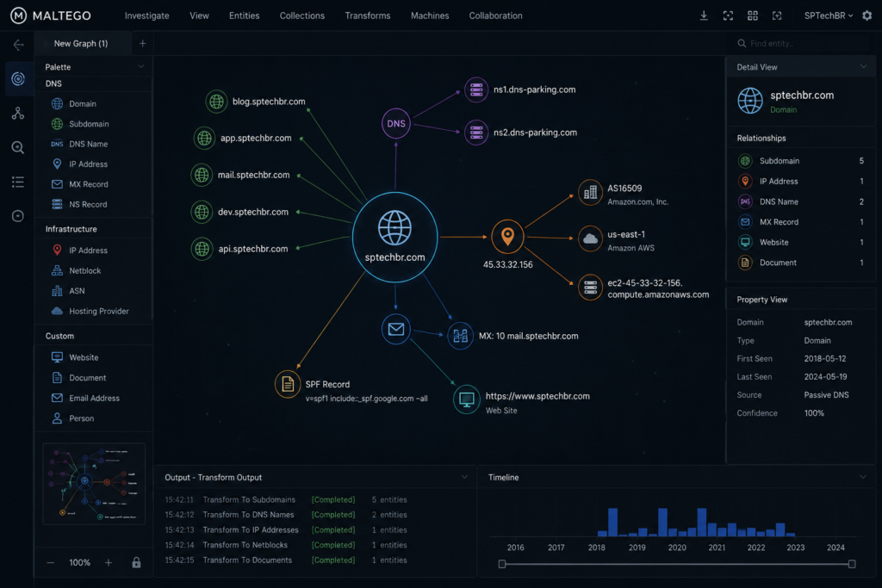
Task: Select the purple DNS node
Action: pyautogui.click(x=396, y=124)
